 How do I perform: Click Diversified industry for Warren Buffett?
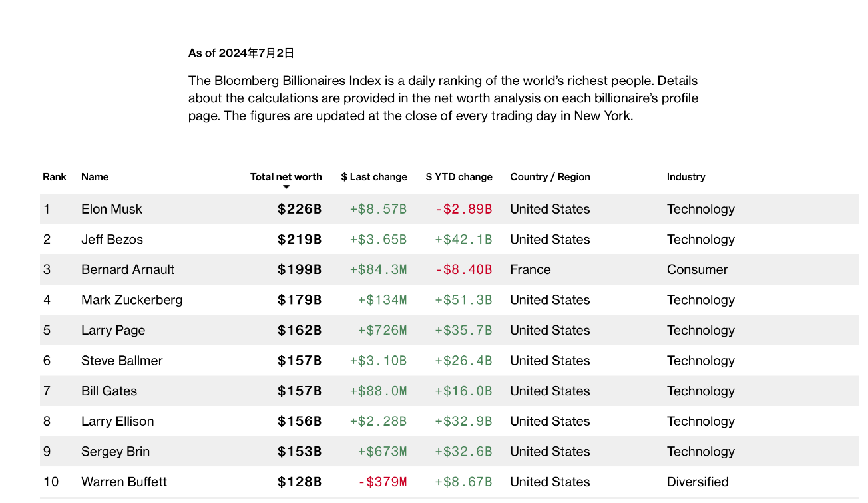point(698,482)
